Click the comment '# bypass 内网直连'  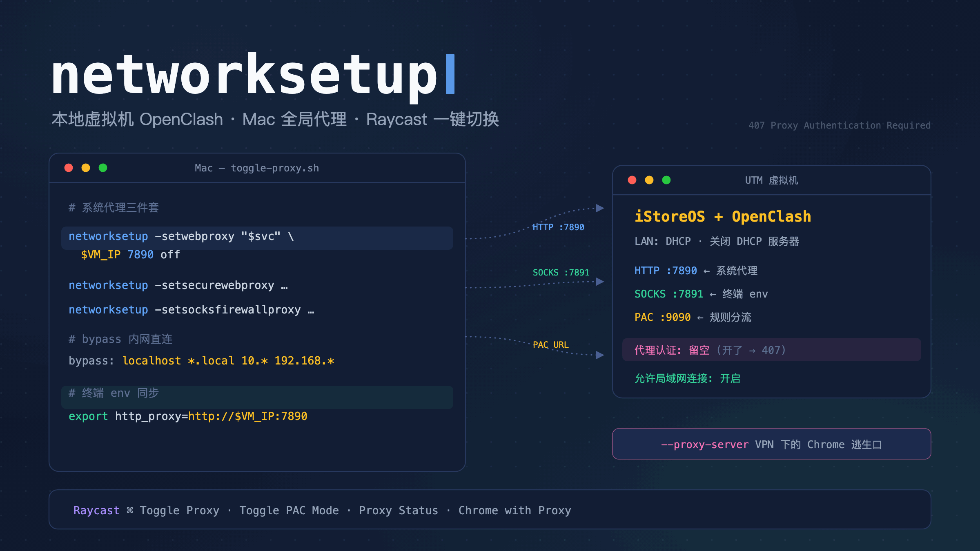pos(120,339)
